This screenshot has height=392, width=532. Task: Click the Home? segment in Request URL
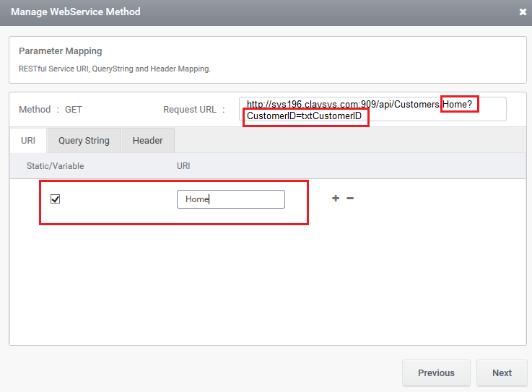pyautogui.click(x=458, y=104)
